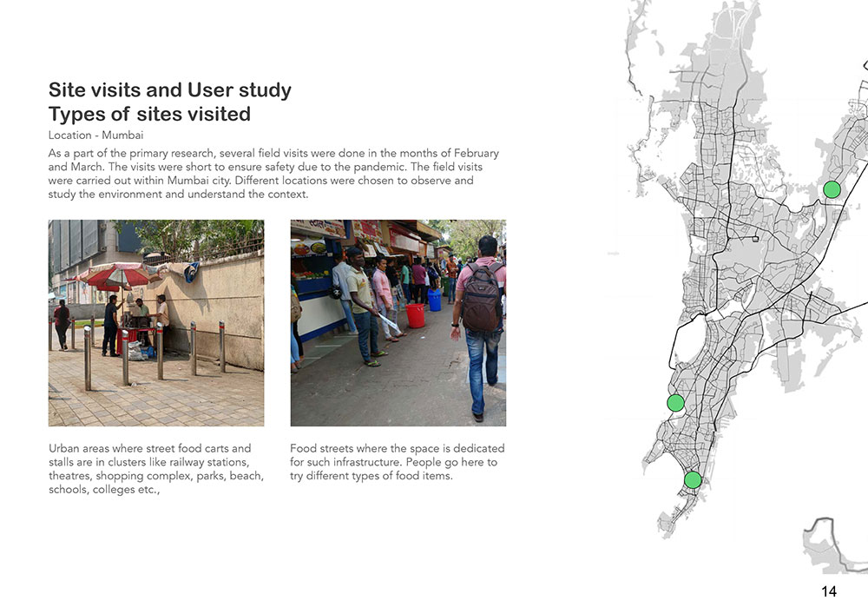This screenshot has width=868, height=614.
Task: Click the middle green marker on the west coast
Action: click(x=675, y=403)
